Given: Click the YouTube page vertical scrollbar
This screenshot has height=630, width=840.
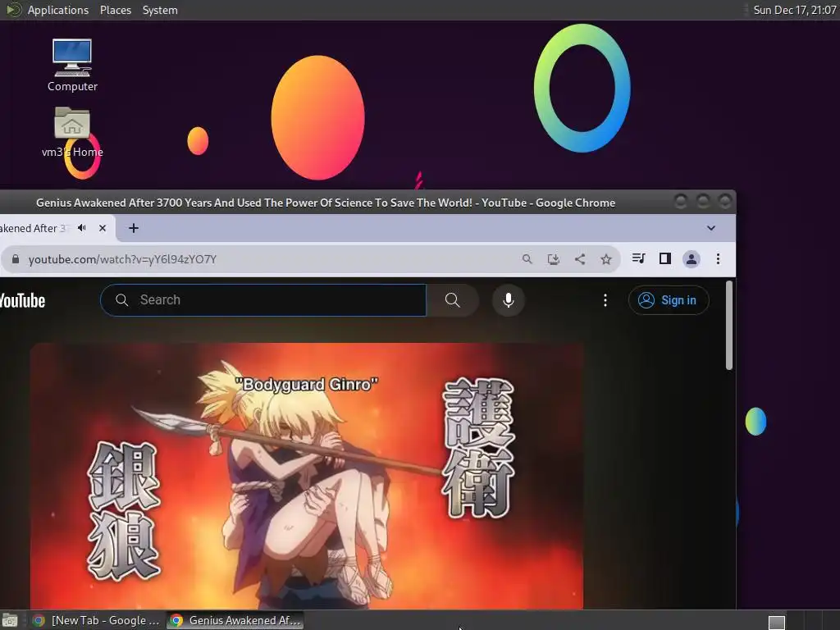Looking at the screenshot, I should pyautogui.click(x=728, y=325).
